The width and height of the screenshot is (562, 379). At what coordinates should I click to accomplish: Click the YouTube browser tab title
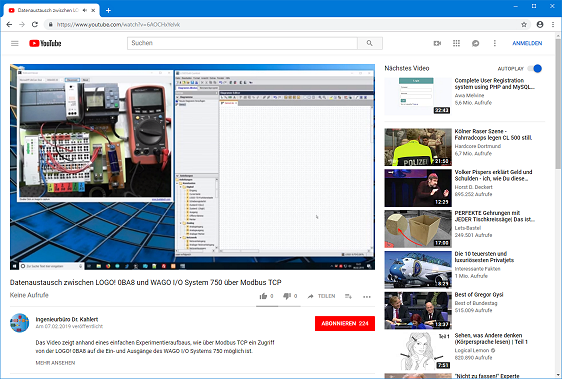[48, 10]
